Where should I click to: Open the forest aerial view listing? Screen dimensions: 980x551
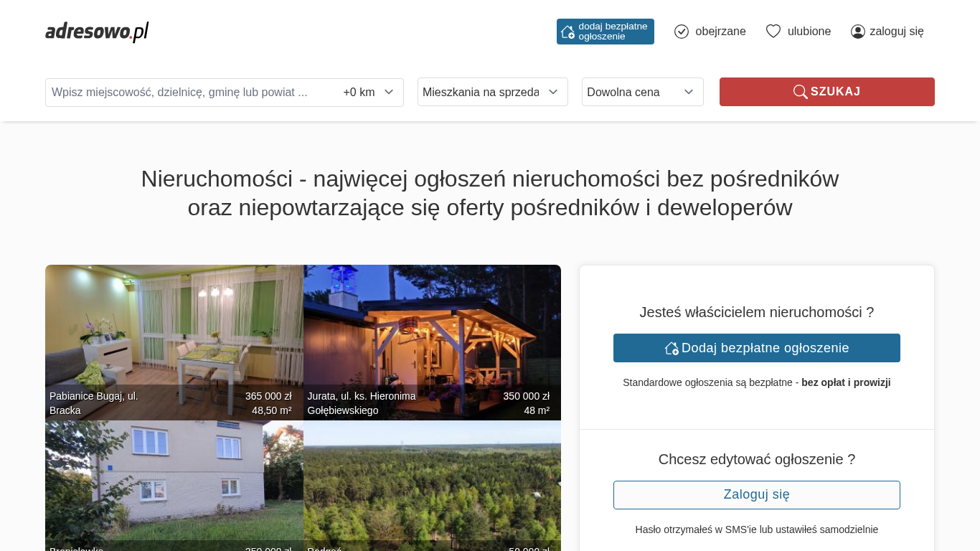(x=432, y=481)
